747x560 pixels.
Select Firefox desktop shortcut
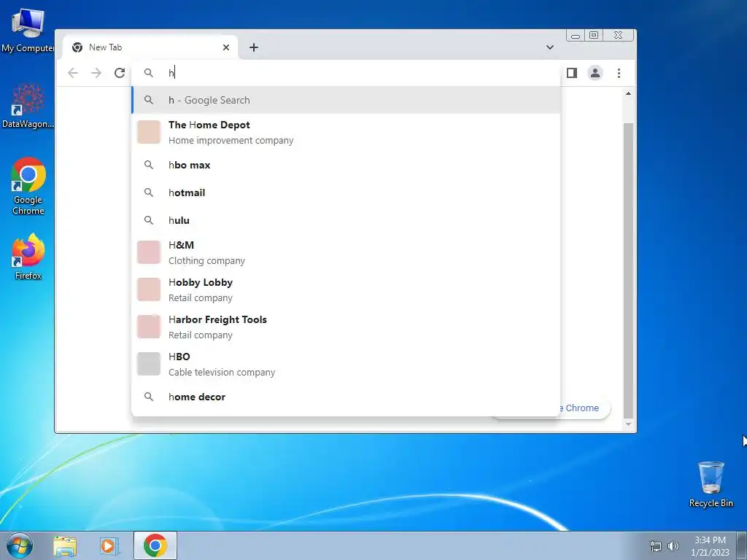click(28, 257)
